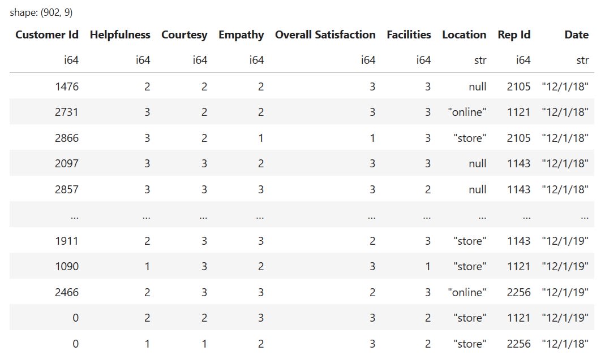Select the Customer Id 1090 cell
This screenshot has width=605, height=364.
[x=67, y=266]
